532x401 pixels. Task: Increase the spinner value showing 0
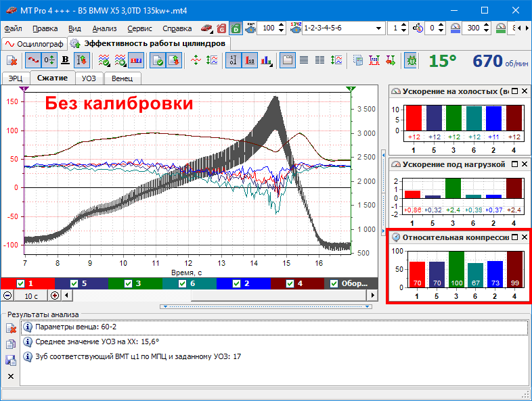coord(441,26)
